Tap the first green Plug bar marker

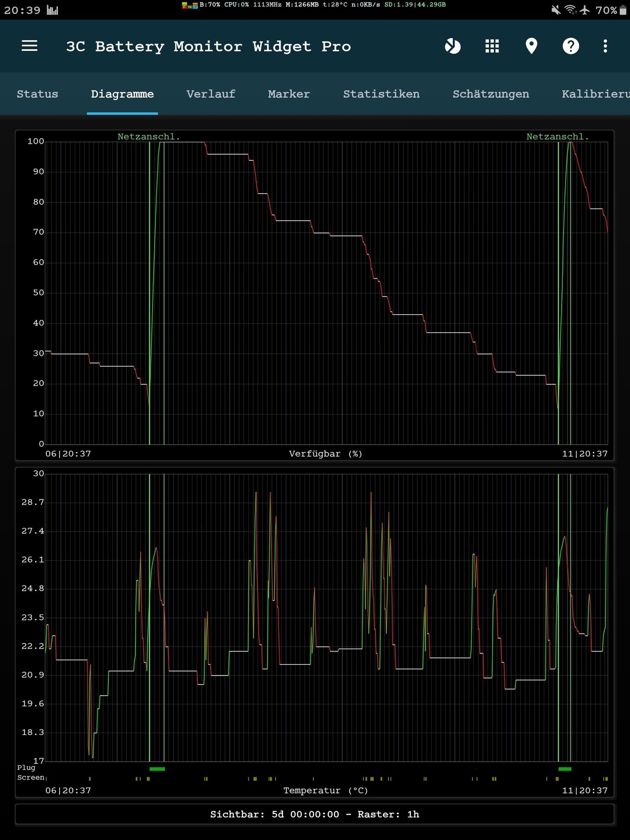pyautogui.click(x=157, y=769)
